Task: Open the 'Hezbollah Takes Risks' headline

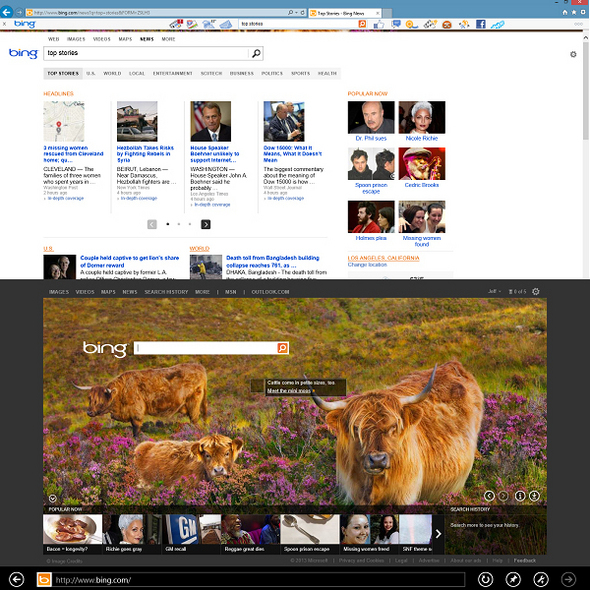Action: (x=145, y=154)
